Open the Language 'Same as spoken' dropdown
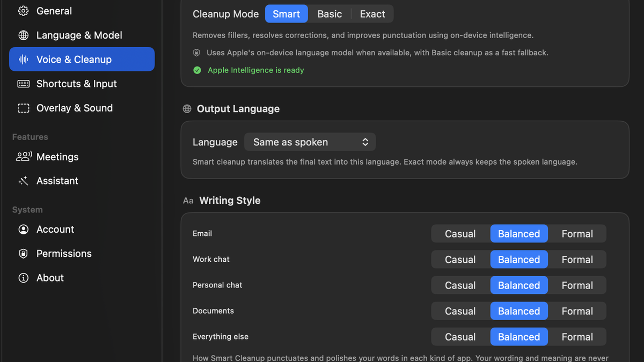 pyautogui.click(x=310, y=142)
